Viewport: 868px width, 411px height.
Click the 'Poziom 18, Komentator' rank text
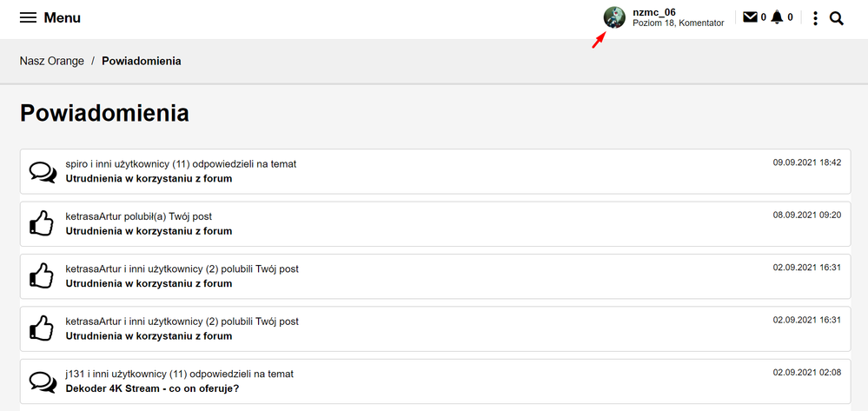678,23
